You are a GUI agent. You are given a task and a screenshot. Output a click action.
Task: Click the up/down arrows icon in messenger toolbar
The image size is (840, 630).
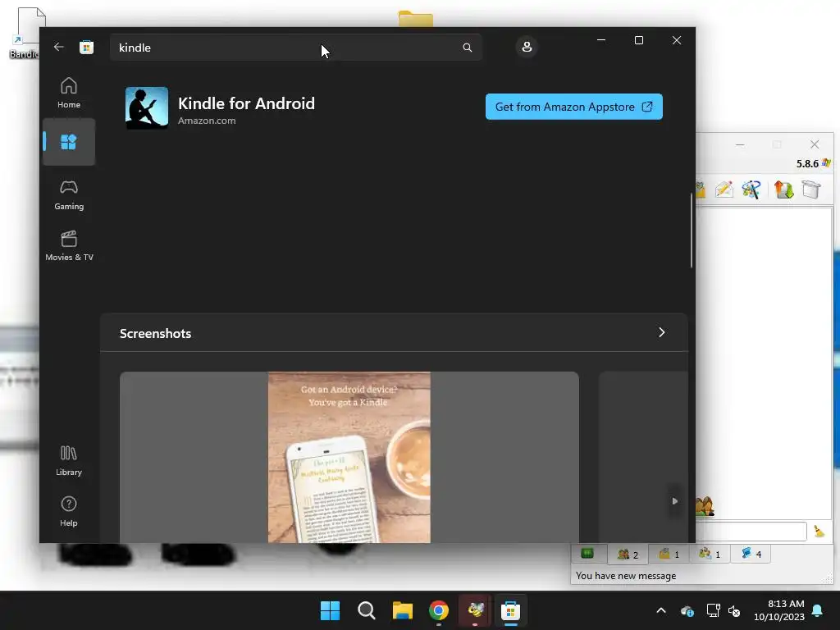(783, 189)
